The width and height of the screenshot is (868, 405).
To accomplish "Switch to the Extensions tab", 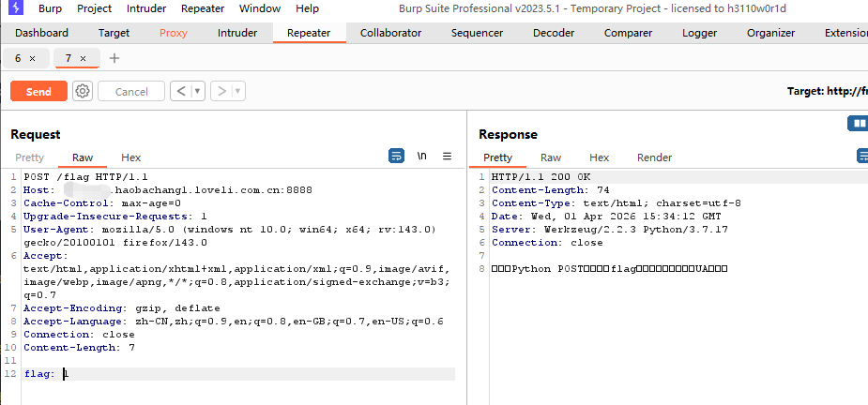I will (x=845, y=33).
